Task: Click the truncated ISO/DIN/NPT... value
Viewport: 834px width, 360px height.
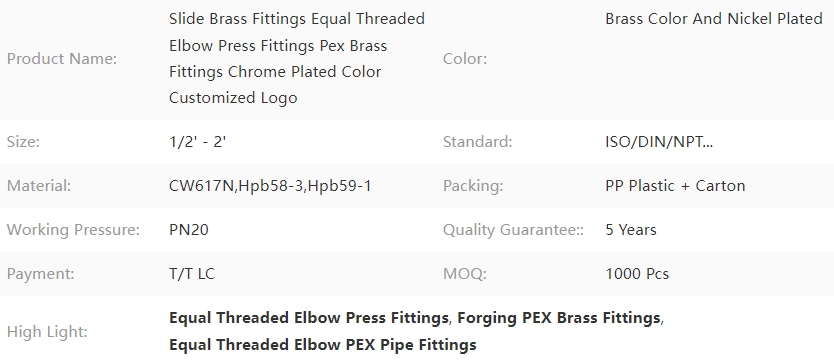Action: (659, 142)
